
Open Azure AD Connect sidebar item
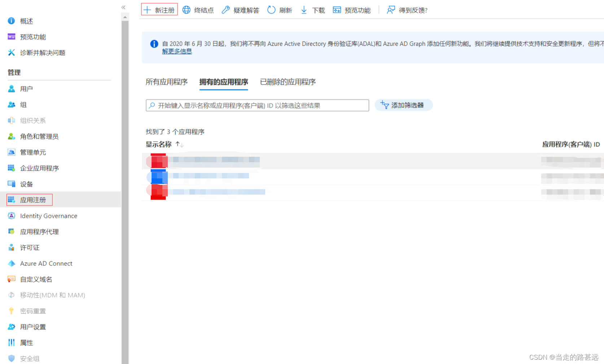click(x=40, y=263)
